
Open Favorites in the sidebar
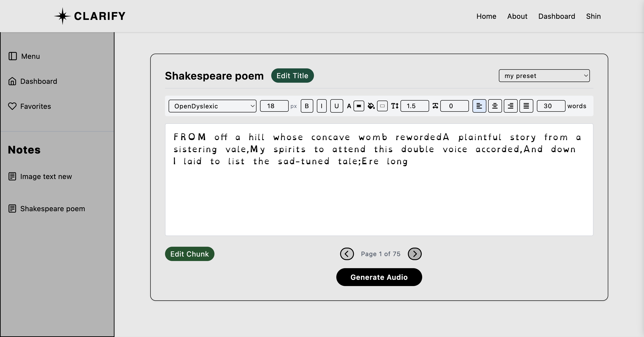click(x=36, y=106)
